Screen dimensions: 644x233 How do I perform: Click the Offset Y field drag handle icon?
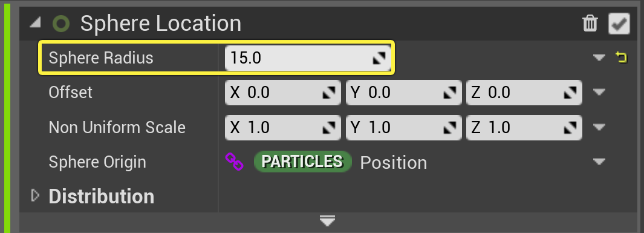450,93
